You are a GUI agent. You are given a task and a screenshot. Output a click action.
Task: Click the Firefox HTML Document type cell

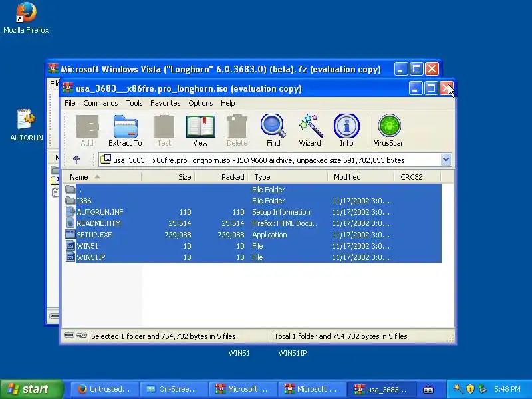click(286, 223)
